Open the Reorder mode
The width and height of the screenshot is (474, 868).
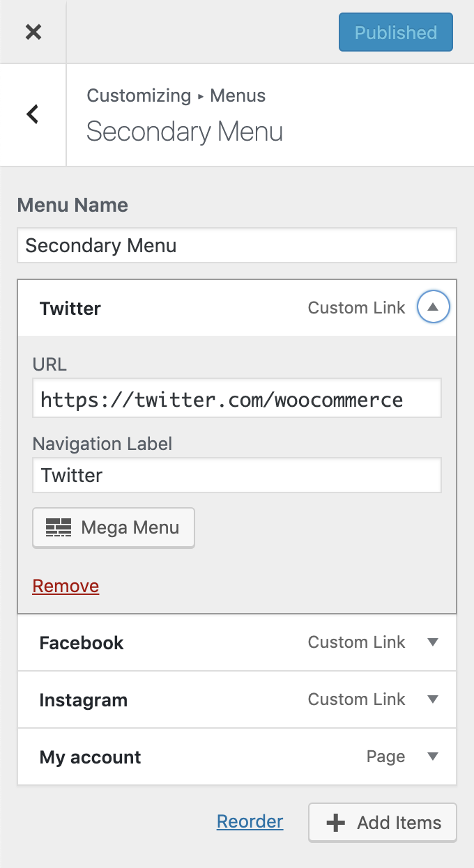(250, 821)
